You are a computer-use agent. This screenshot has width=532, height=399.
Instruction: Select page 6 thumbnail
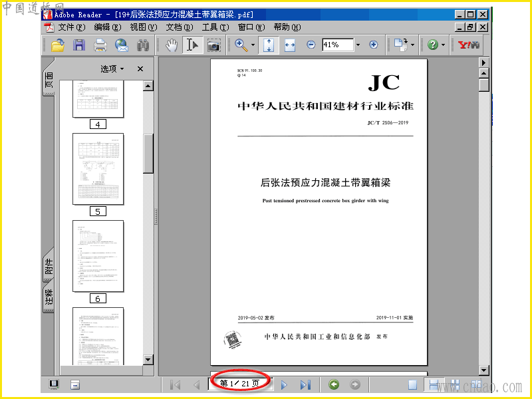click(x=98, y=256)
